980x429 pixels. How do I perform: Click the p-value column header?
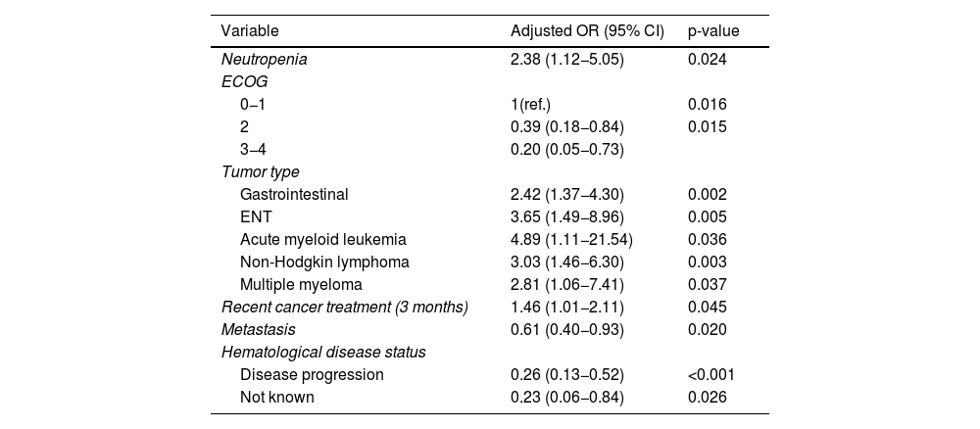(x=713, y=32)
